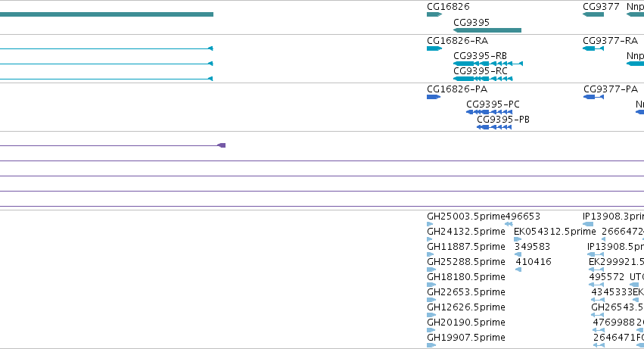Select the CG9395-PB CDS glyph
The height and width of the screenshot is (349, 644).
494,127
